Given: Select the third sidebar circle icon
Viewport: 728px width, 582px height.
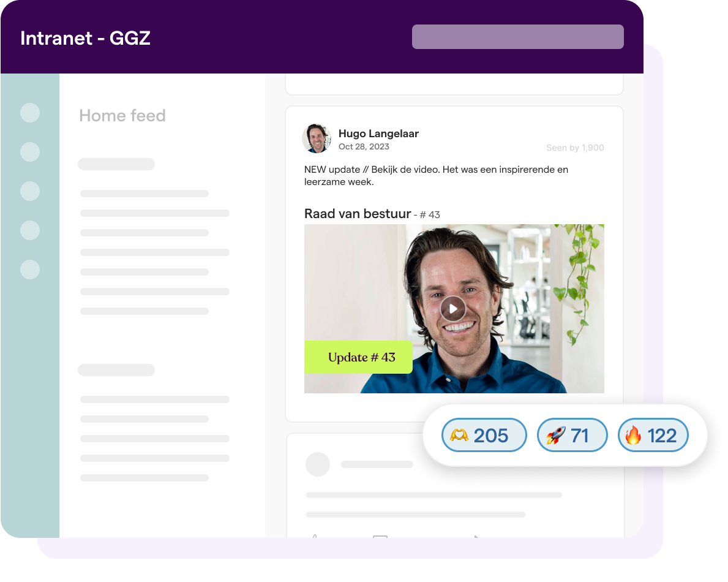Looking at the screenshot, I should point(30,191).
